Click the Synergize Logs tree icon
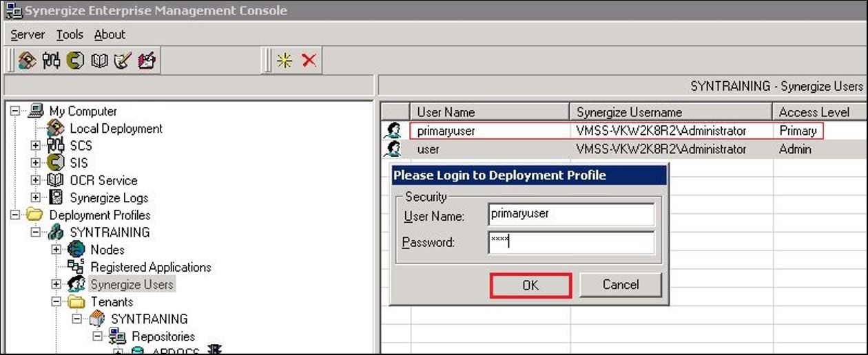This screenshot has height=355, width=868. point(56,197)
